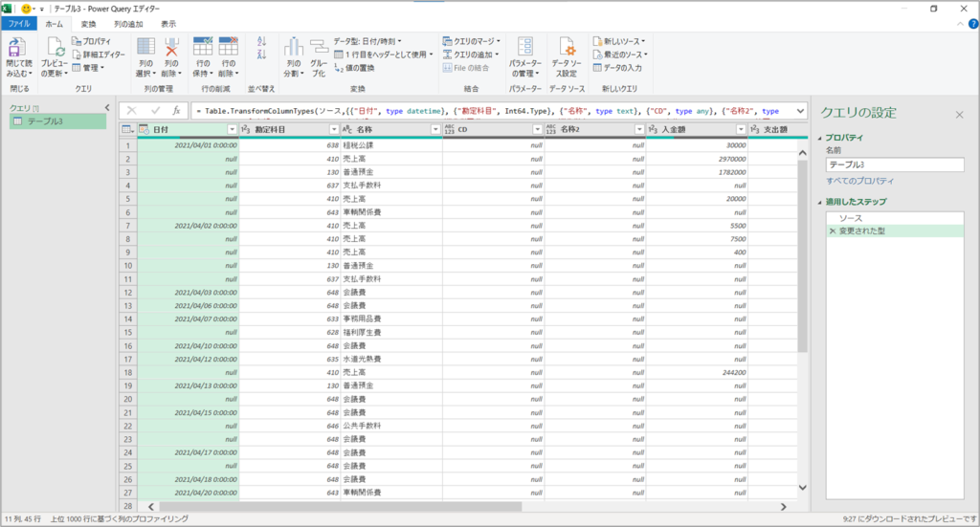Switch to the ホーム tab

click(55, 24)
